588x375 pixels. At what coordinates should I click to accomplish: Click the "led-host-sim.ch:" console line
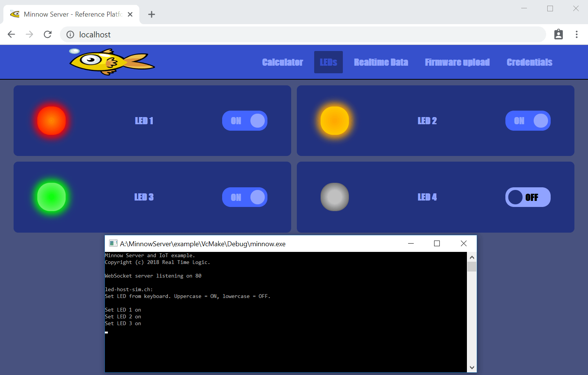tap(129, 290)
